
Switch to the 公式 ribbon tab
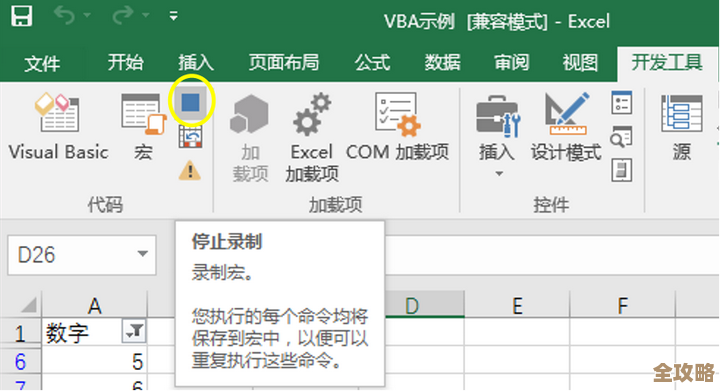point(372,62)
